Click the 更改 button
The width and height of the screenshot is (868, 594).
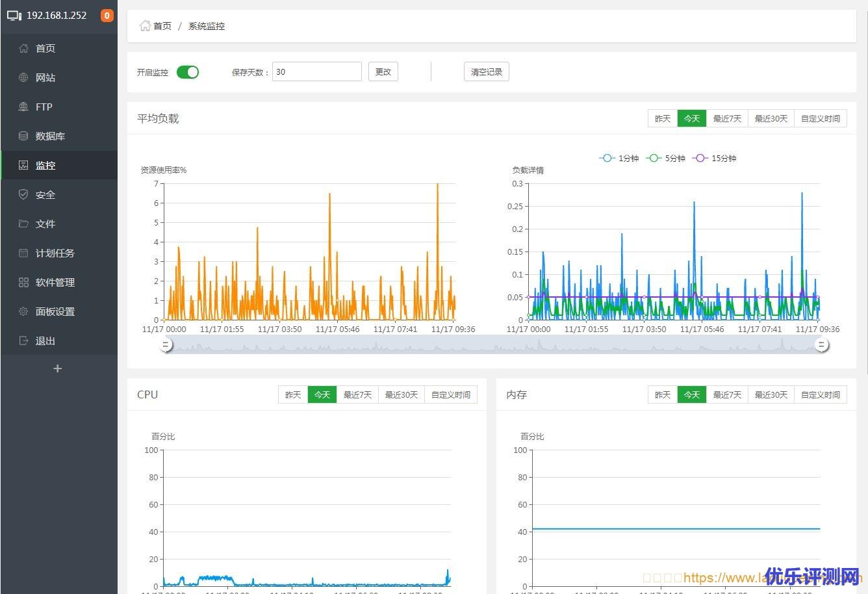pyautogui.click(x=383, y=71)
